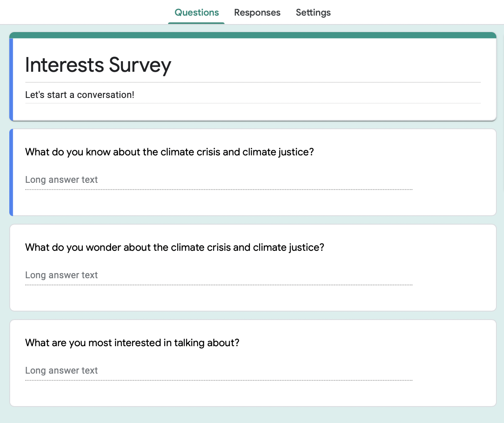
Task: Open the Settings tab
Action: [313, 13]
